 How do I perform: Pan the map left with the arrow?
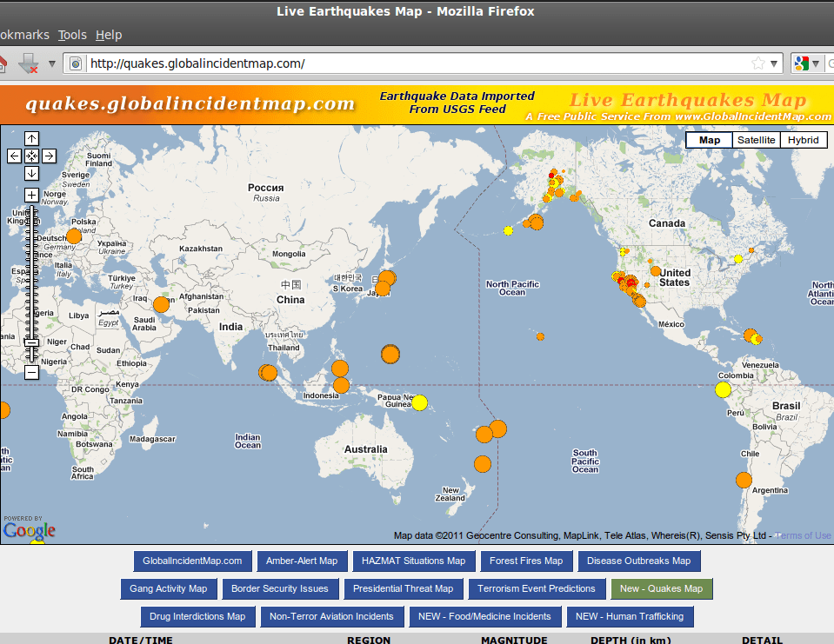[15, 156]
